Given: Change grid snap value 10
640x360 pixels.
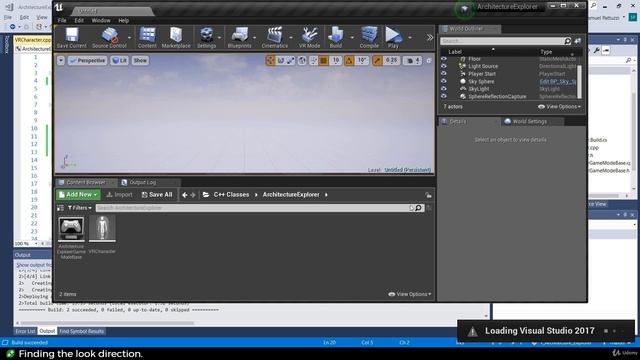Looking at the screenshot, I should point(336,60).
